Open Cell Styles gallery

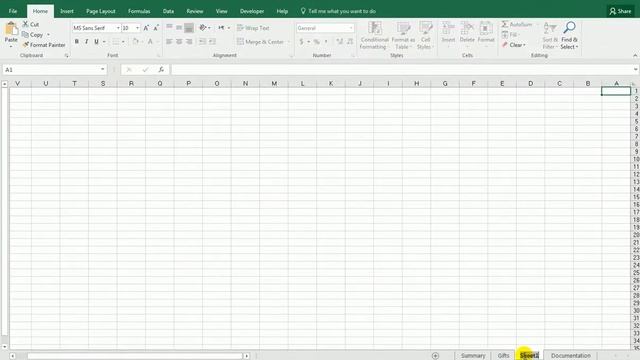click(x=425, y=35)
